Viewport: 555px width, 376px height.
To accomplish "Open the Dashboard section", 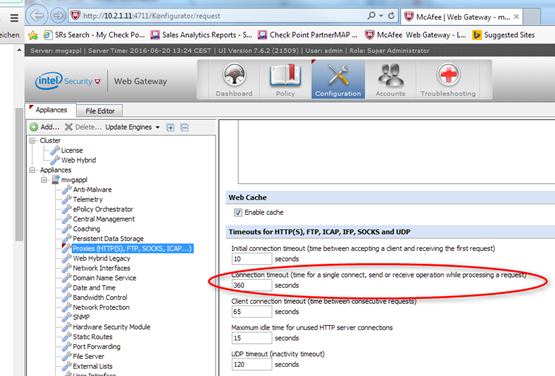I will (x=234, y=80).
